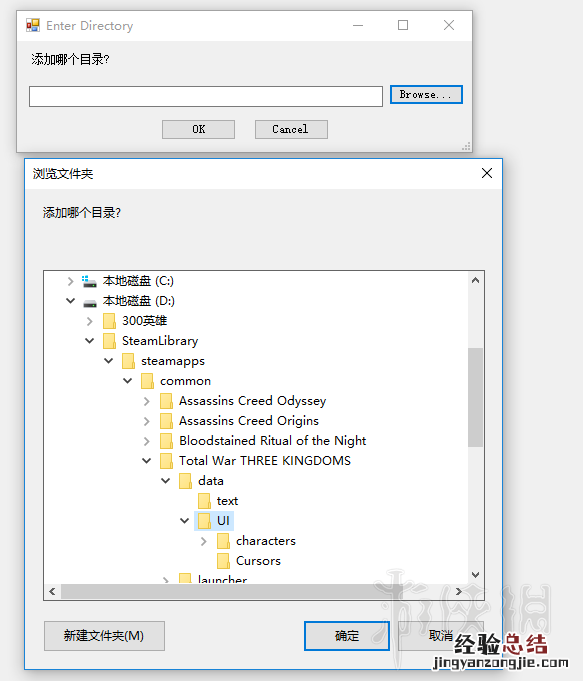Click the data folder icon
Image resolution: width=583 pixels, height=681 pixels.
pyautogui.click(x=185, y=481)
